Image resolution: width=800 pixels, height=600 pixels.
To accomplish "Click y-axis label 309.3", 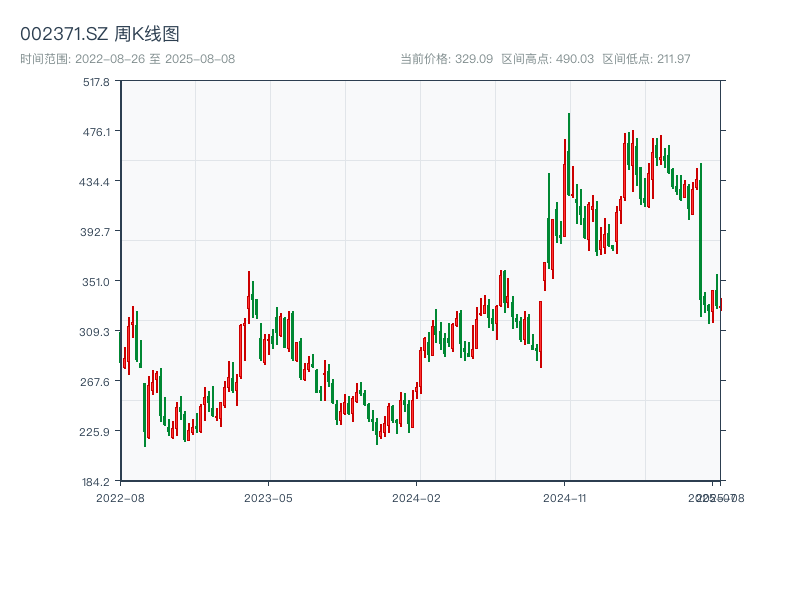I will [94, 332].
